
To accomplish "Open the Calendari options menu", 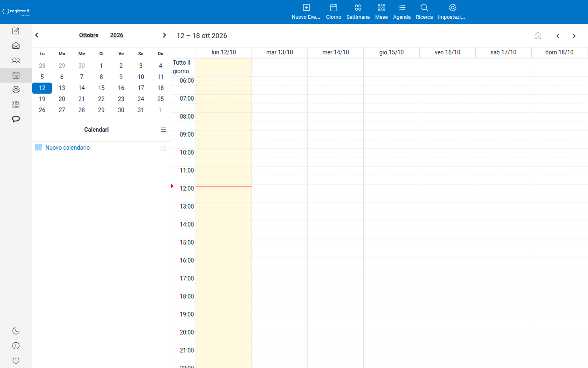I will tap(164, 130).
